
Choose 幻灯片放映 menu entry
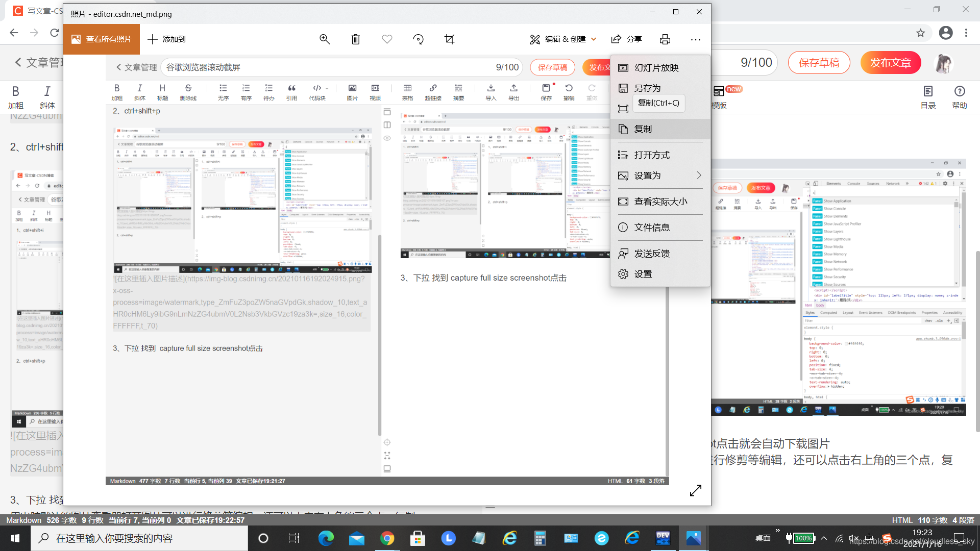(656, 68)
